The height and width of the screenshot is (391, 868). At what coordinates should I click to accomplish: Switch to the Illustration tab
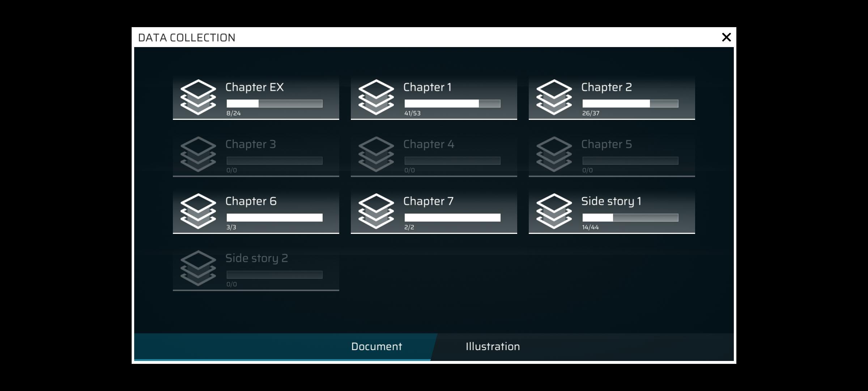pyautogui.click(x=493, y=346)
